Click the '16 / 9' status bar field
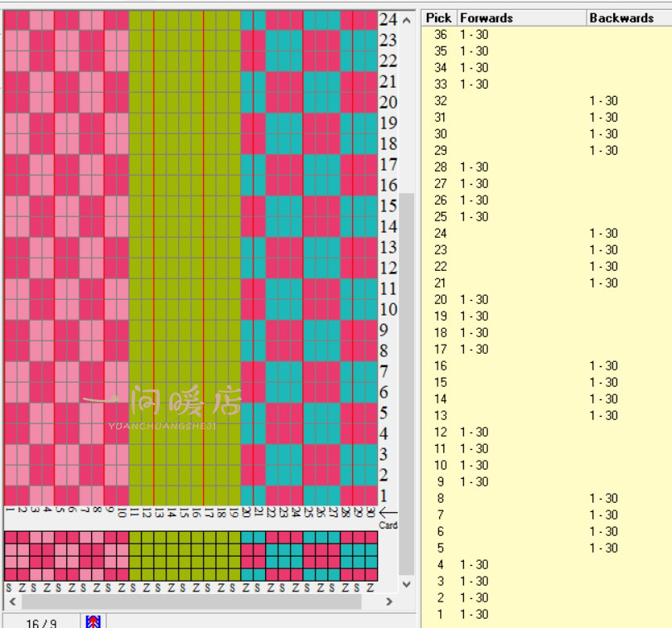 41,622
